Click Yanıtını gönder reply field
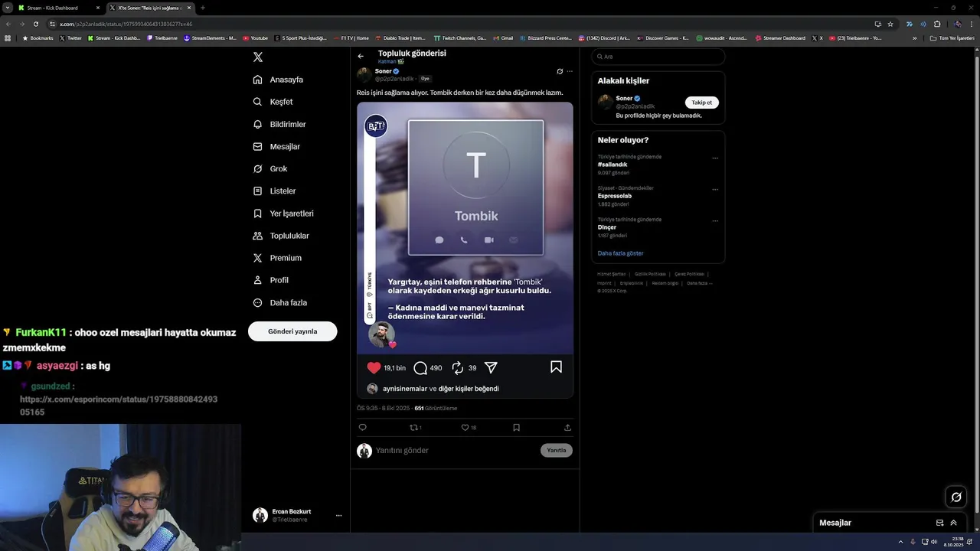Screen dimensions: 980x551 tap(456, 451)
